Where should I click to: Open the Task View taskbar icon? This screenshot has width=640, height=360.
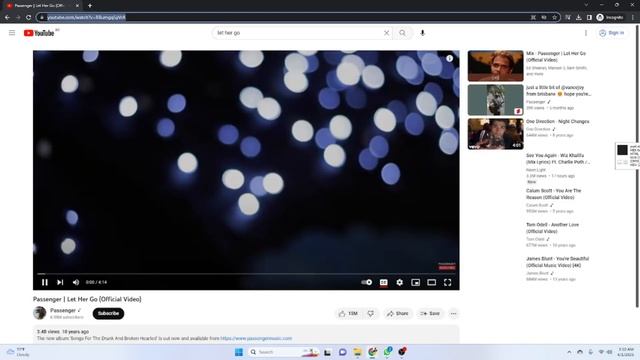(327, 352)
